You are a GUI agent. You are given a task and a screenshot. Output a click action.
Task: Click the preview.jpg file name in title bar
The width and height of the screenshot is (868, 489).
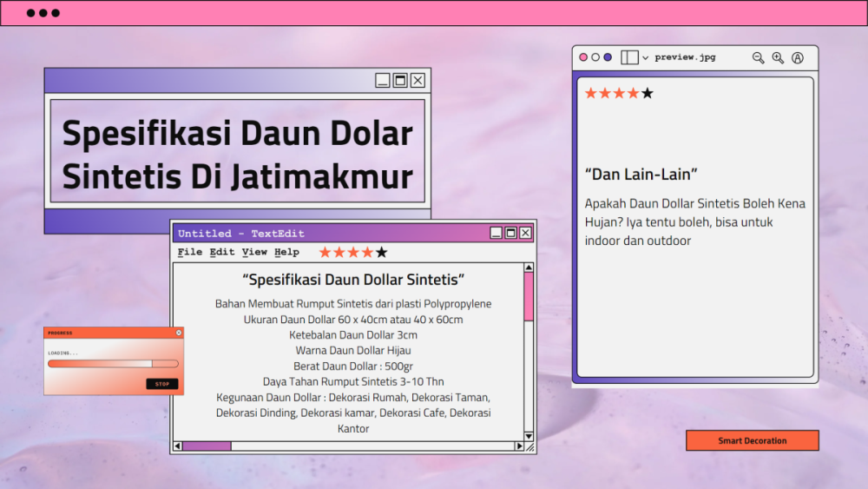pyautogui.click(x=686, y=57)
